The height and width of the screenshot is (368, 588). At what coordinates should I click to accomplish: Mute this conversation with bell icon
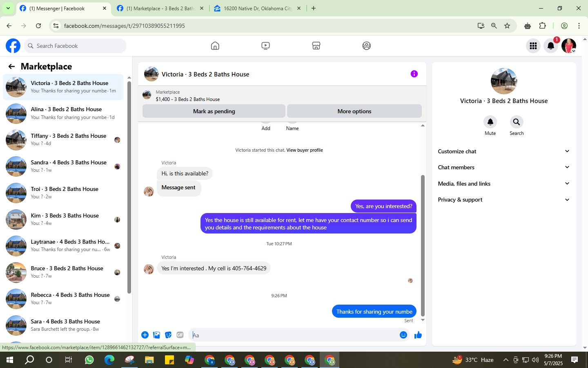[490, 122]
